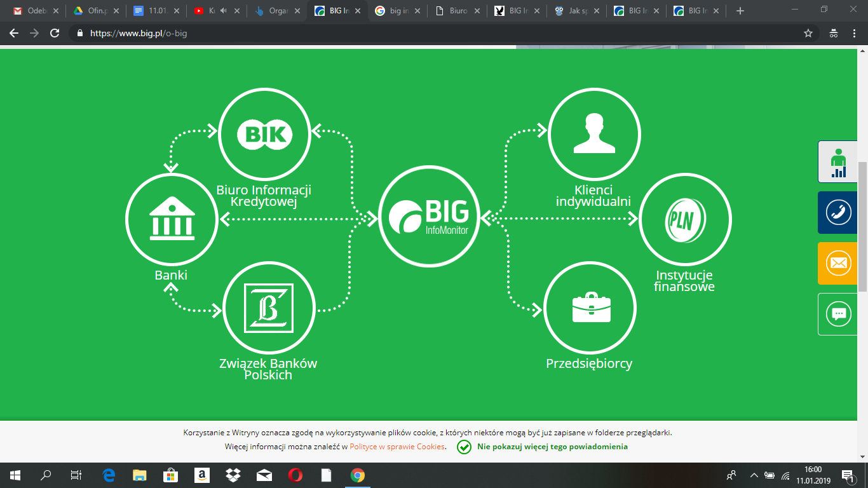Go forward with browser forward arrow
This screenshot has height=488, width=868.
coord(34,33)
